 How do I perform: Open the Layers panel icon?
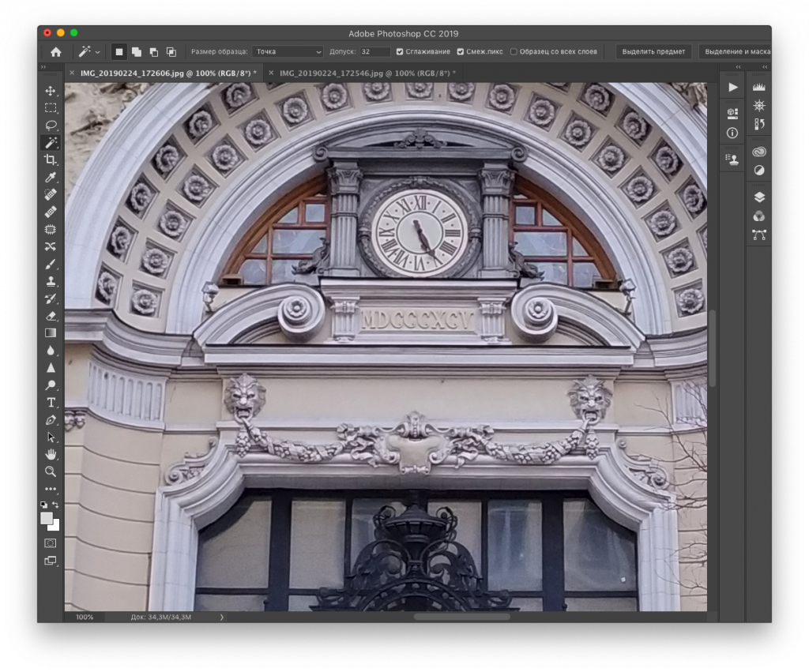click(759, 197)
